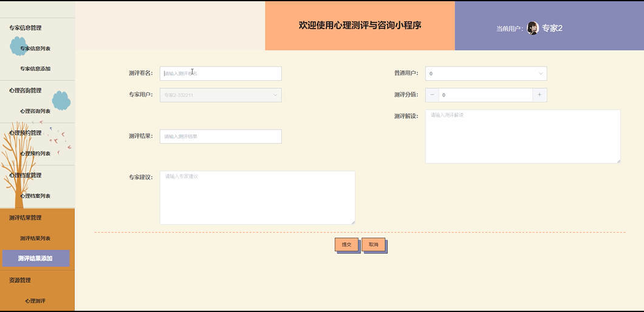644x312 pixels.
Task: Open 心理预约列表 menu item
Action: 35,153
